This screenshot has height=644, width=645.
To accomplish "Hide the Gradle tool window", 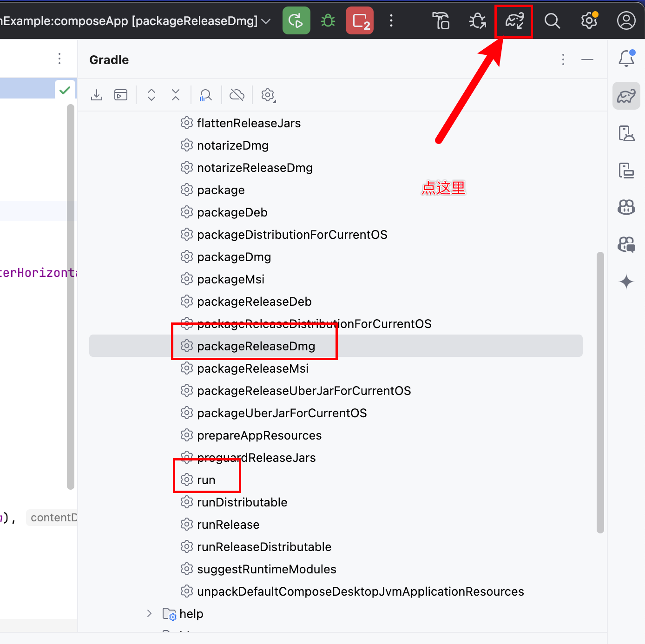I will [587, 59].
